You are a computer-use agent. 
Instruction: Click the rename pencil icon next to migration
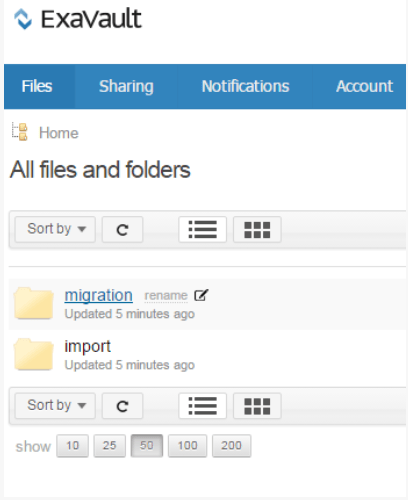[201, 295]
